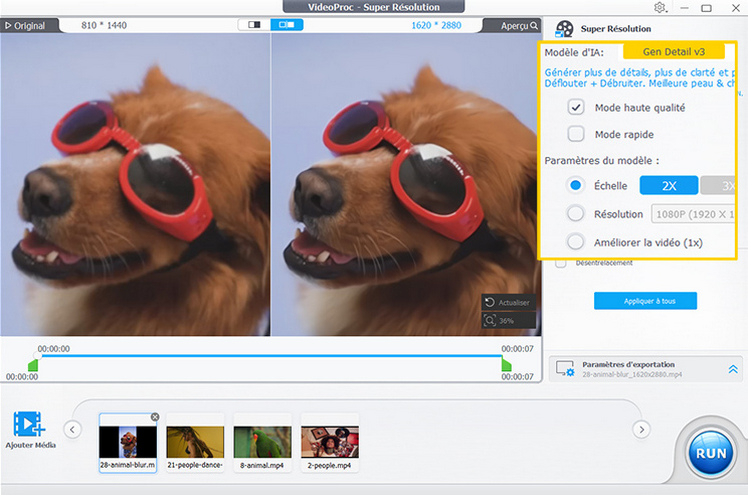The image size is (748, 495).
Task: Switch to split compare view mode
Action: tap(287, 25)
